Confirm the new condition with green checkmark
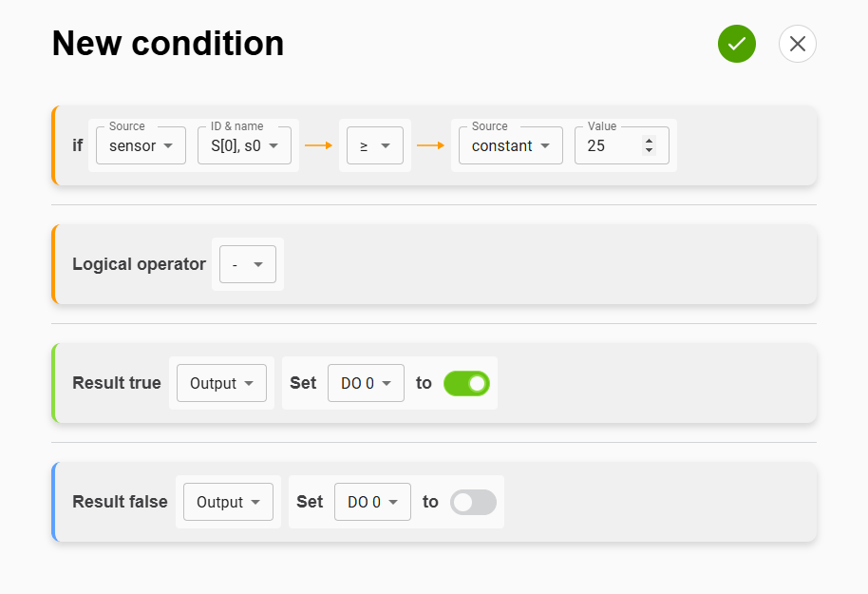 coord(736,44)
